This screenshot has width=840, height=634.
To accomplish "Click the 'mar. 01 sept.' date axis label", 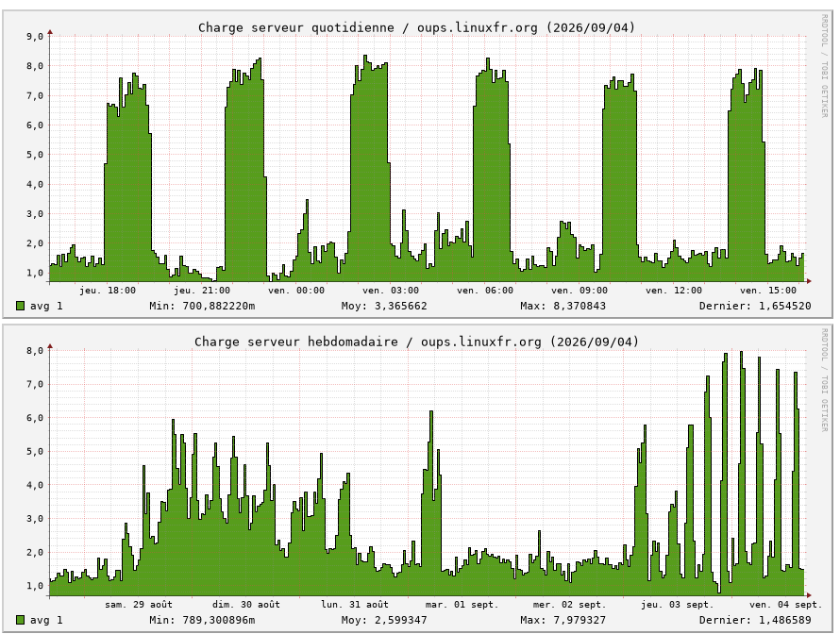I will point(462,605).
